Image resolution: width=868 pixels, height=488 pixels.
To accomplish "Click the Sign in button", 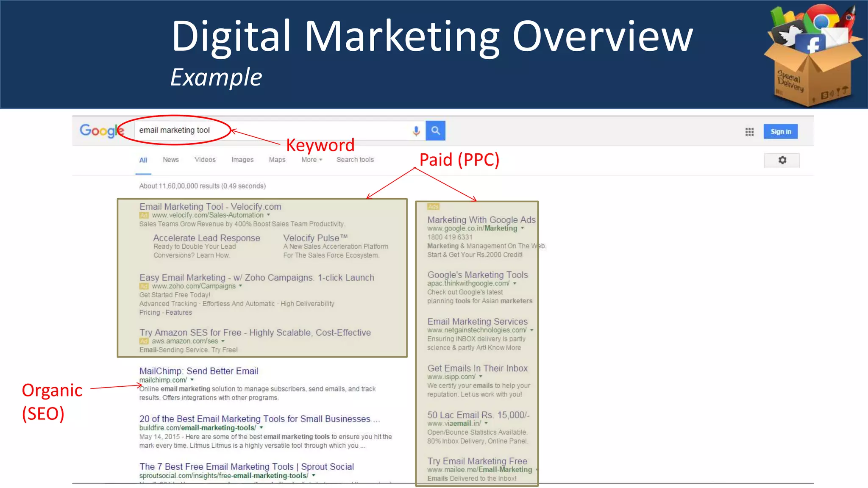I will (781, 131).
